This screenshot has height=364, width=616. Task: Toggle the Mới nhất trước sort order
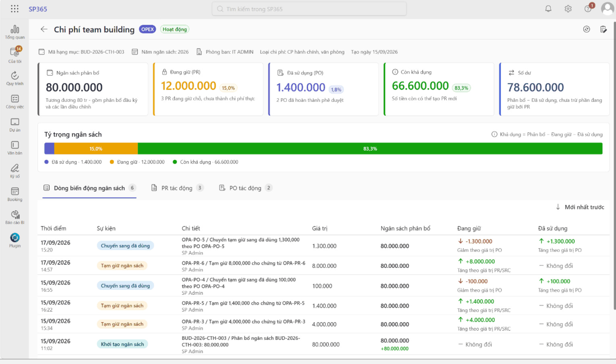coord(580,207)
